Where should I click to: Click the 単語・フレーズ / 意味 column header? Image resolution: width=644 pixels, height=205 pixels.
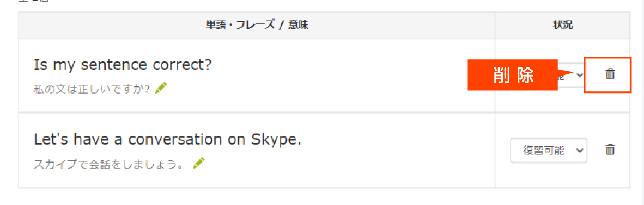(x=257, y=26)
